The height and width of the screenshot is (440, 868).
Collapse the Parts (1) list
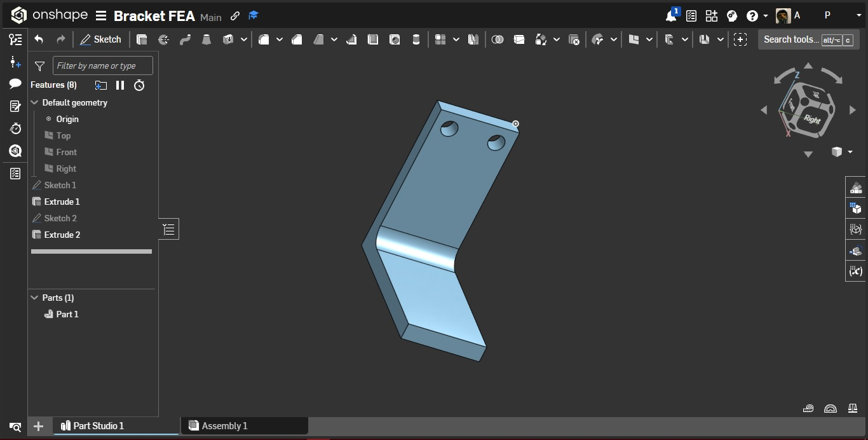point(34,298)
